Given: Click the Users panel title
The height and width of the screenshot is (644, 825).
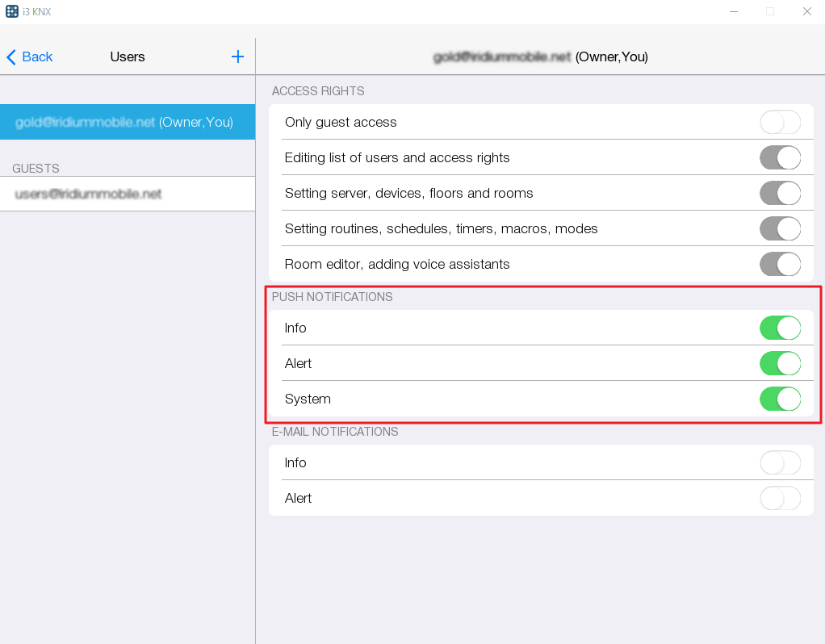Looking at the screenshot, I should coord(128,57).
